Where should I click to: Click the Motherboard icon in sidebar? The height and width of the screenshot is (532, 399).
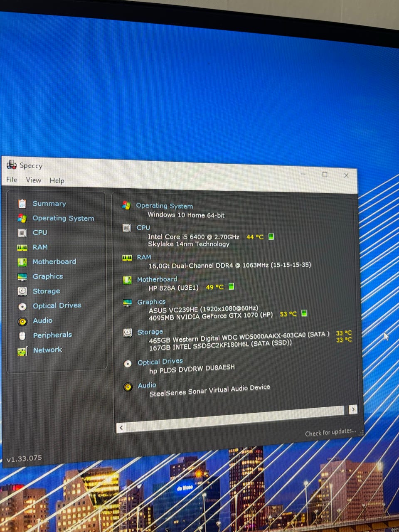[22, 262]
